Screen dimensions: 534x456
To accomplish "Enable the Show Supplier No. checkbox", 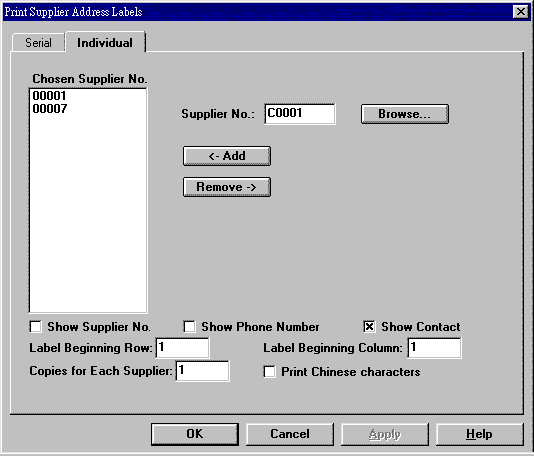I will [x=35, y=327].
